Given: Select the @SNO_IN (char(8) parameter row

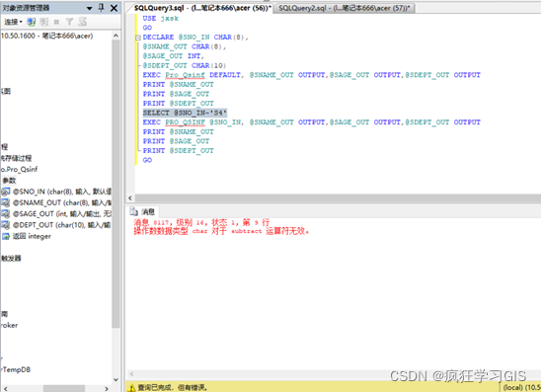Looking at the screenshot, I should click(62, 192).
